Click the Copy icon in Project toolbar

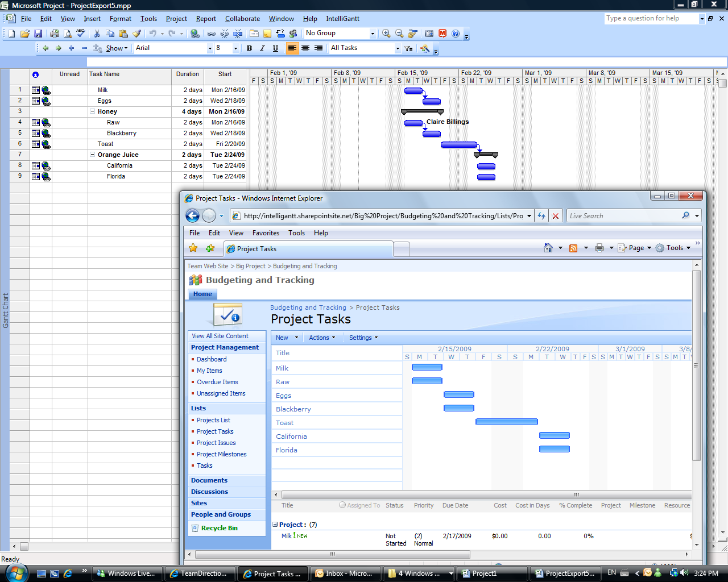click(x=110, y=34)
